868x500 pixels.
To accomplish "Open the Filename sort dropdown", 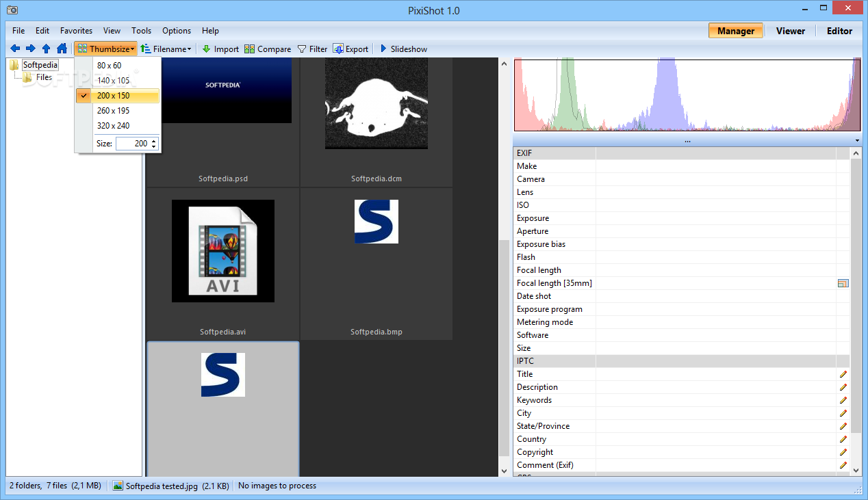I will point(166,49).
